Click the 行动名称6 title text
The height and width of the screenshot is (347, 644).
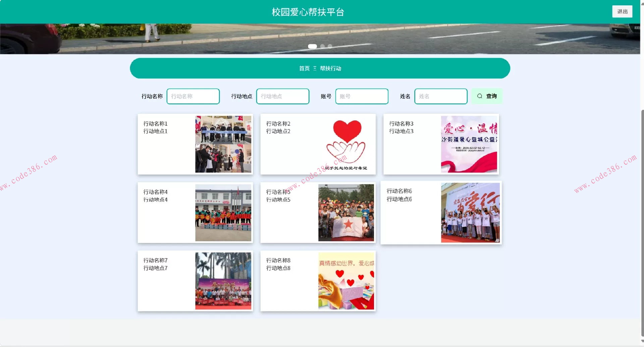(x=399, y=191)
